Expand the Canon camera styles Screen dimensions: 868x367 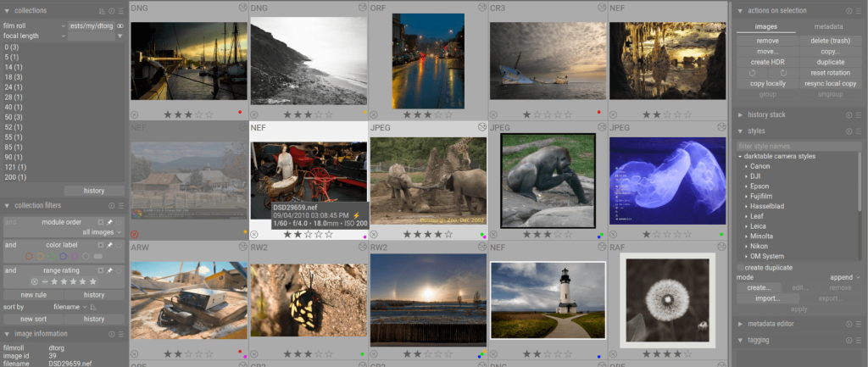(746, 167)
